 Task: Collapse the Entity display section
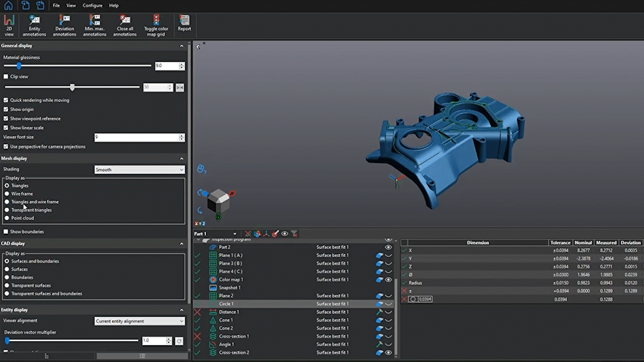coord(182,310)
